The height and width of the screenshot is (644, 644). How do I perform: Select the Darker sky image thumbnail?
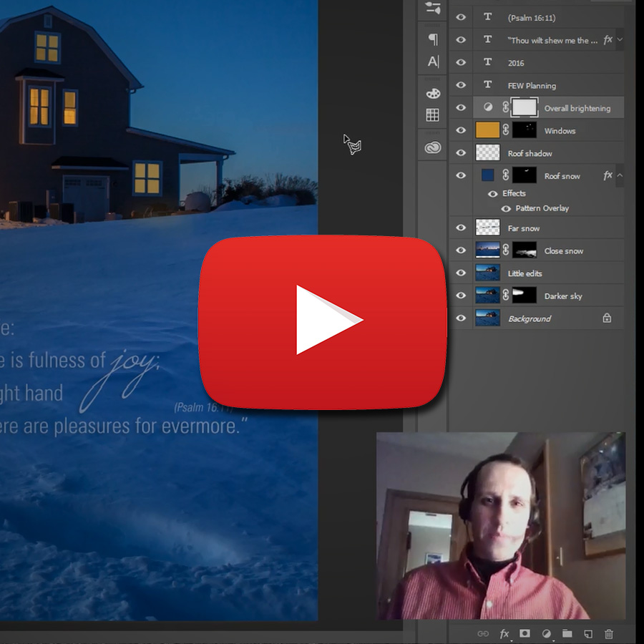click(487, 296)
